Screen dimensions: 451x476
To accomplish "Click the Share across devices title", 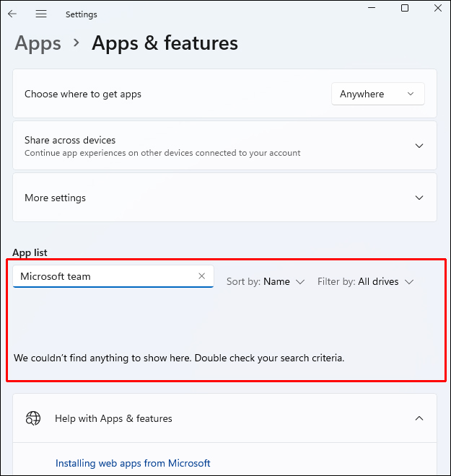I will [70, 140].
